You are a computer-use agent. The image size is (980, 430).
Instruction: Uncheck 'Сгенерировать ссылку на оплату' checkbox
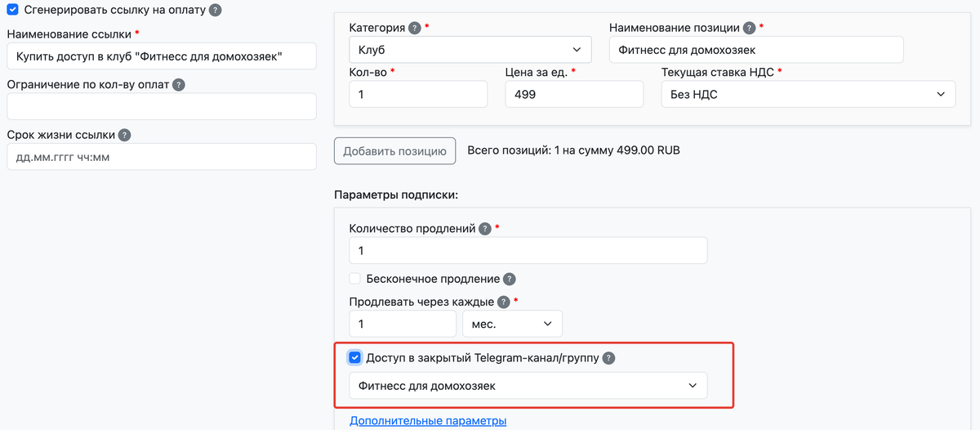[12, 10]
